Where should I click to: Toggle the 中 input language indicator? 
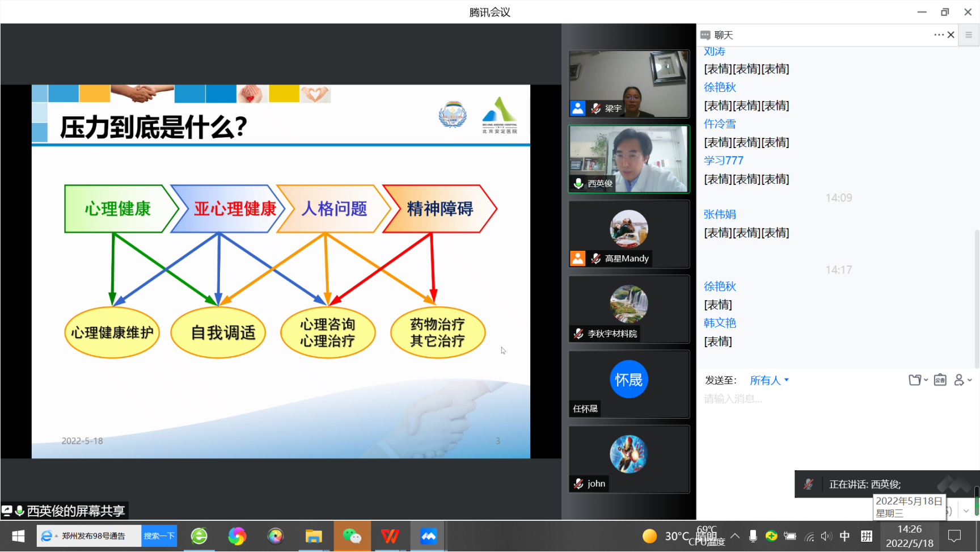(844, 536)
